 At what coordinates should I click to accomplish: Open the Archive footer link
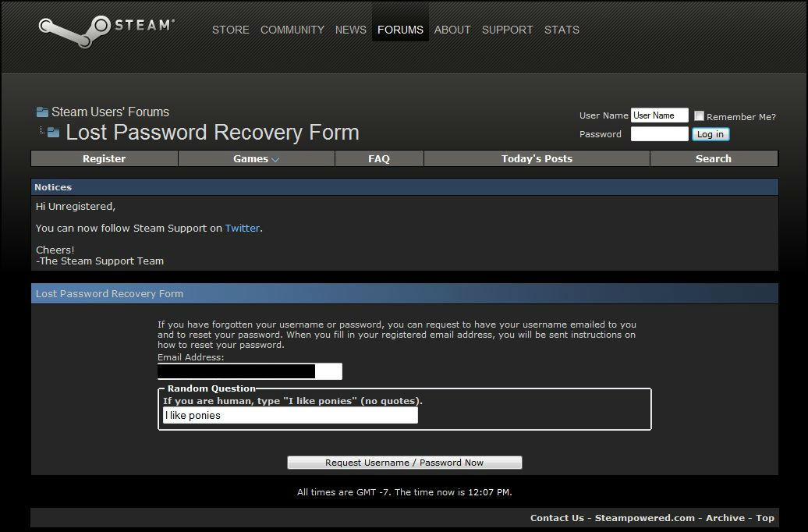(x=725, y=518)
